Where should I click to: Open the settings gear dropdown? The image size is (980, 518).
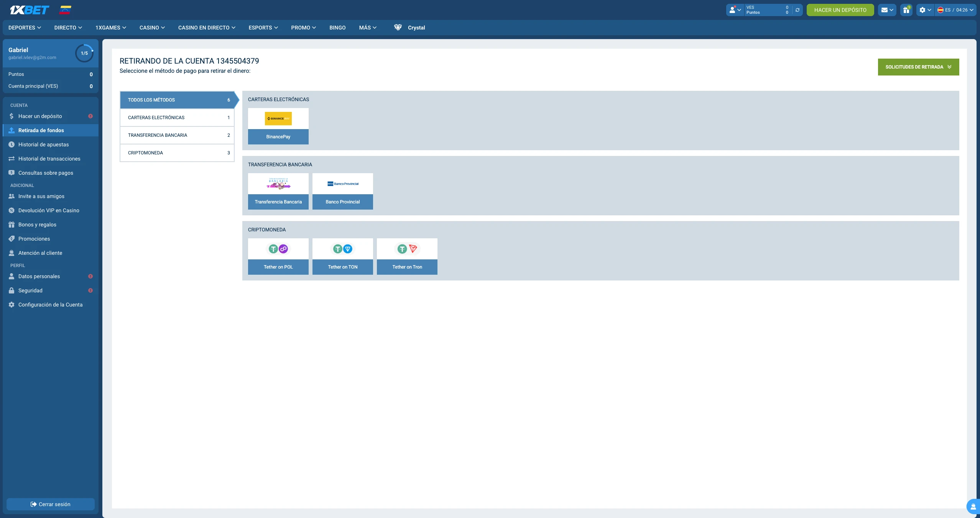click(x=925, y=10)
